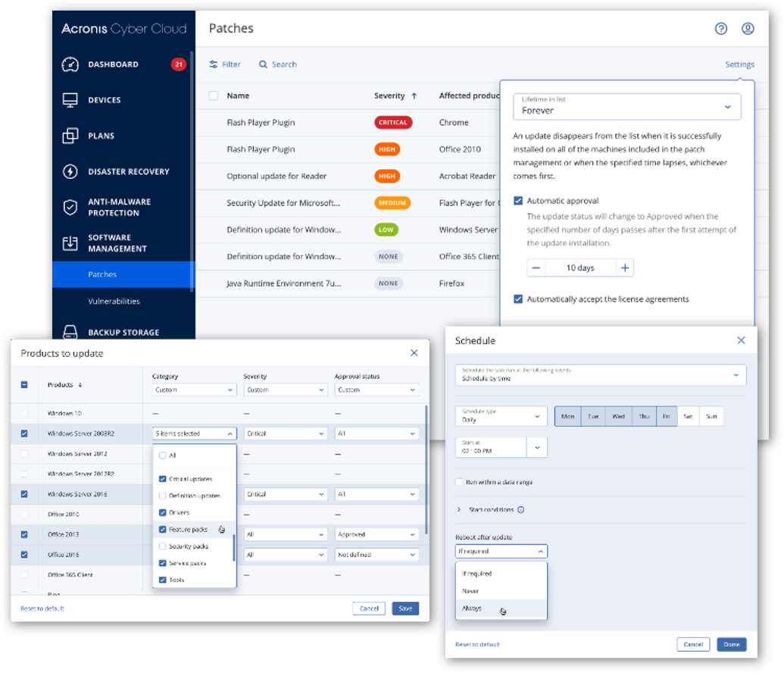Click Cancel in Products to update
784x673 pixels.
pos(369,609)
